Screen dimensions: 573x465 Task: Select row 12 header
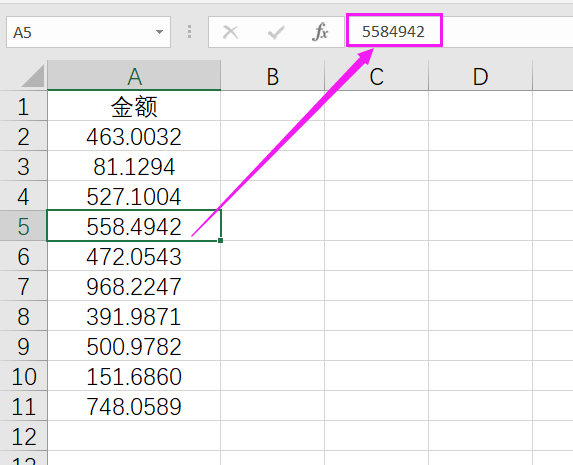(x=23, y=436)
